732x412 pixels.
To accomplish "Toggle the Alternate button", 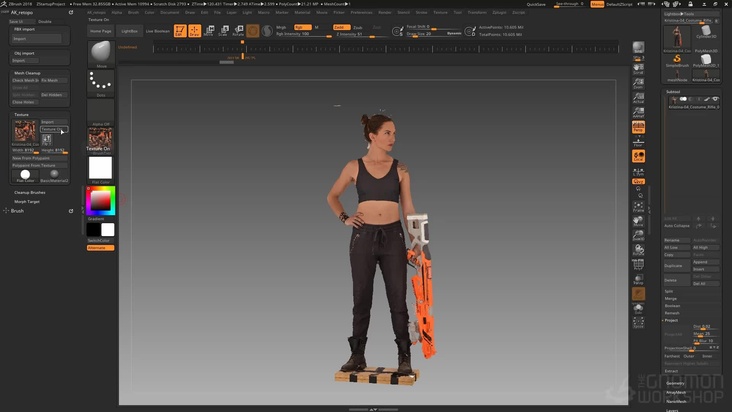I will tap(100, 248).
